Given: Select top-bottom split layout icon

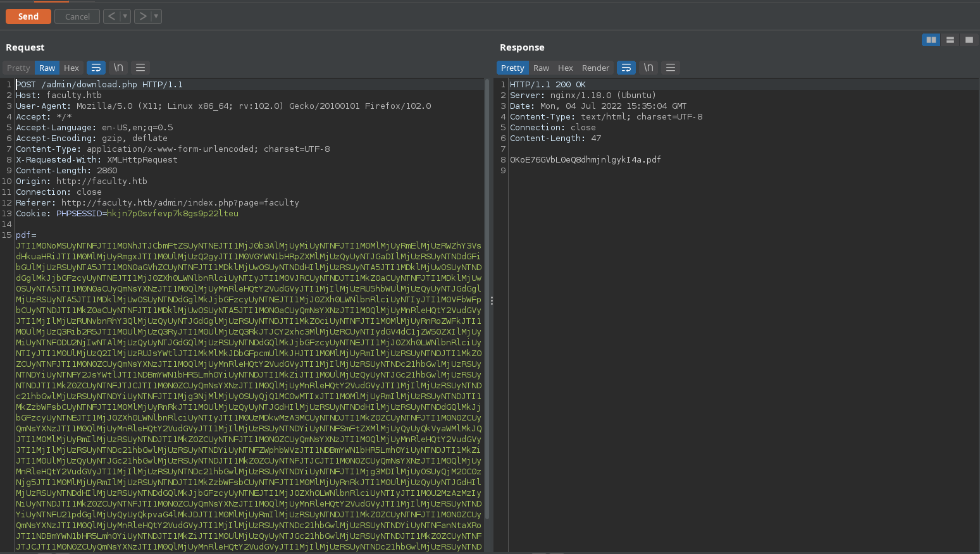Looking at the screenshot, I should 950,40.
